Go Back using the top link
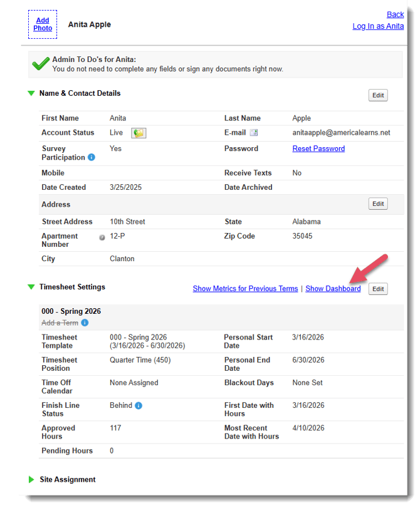Screen dimensions: 420x508 [x=395, y=14]
